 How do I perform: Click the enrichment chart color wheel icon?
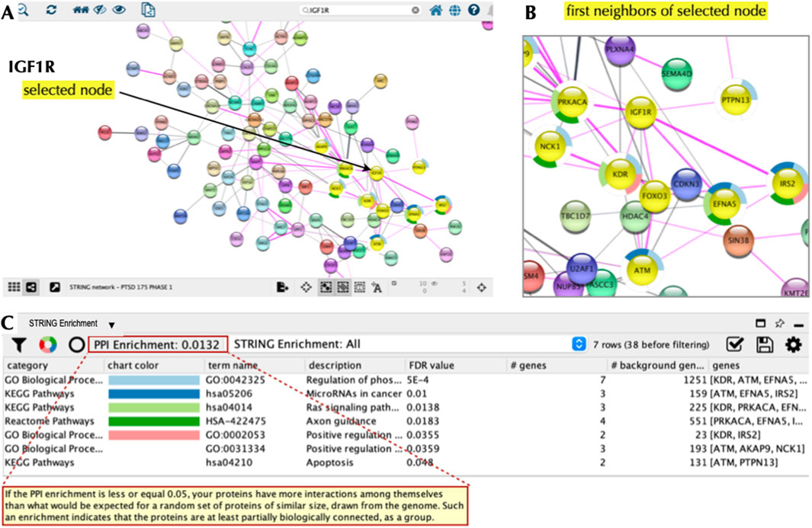pos(48,345)
